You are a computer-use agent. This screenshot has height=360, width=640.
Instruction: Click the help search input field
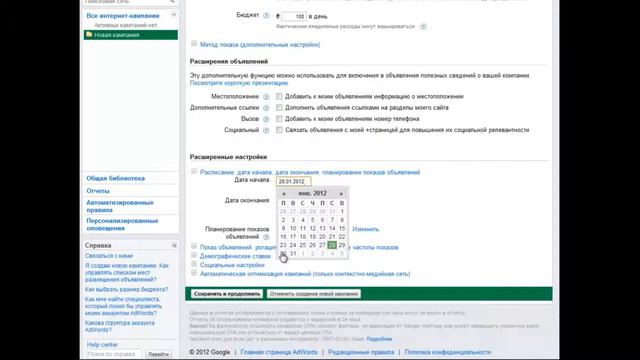[x=114, y=354]
